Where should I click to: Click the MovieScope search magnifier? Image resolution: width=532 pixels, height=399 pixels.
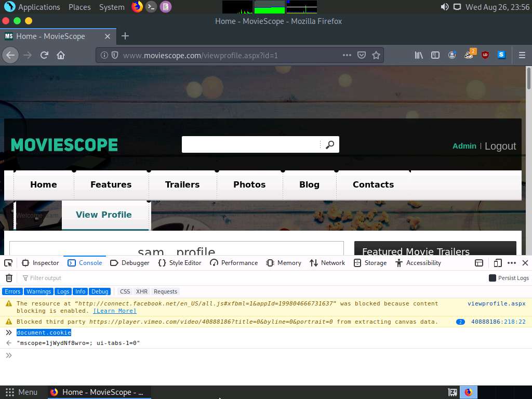point(330,144)
